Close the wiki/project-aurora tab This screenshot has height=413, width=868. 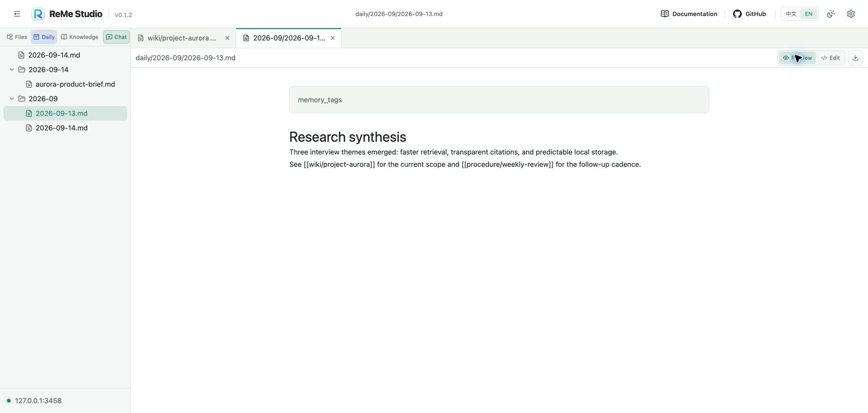[x=227, y=38]
